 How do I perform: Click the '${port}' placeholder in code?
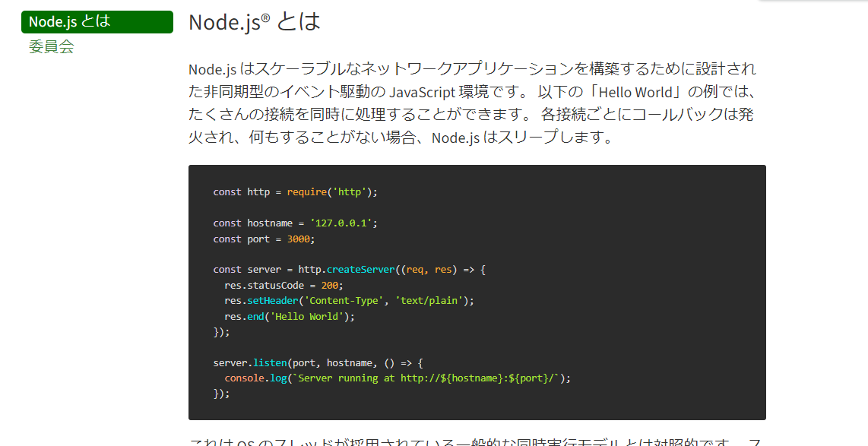click(x=531, y=378)
